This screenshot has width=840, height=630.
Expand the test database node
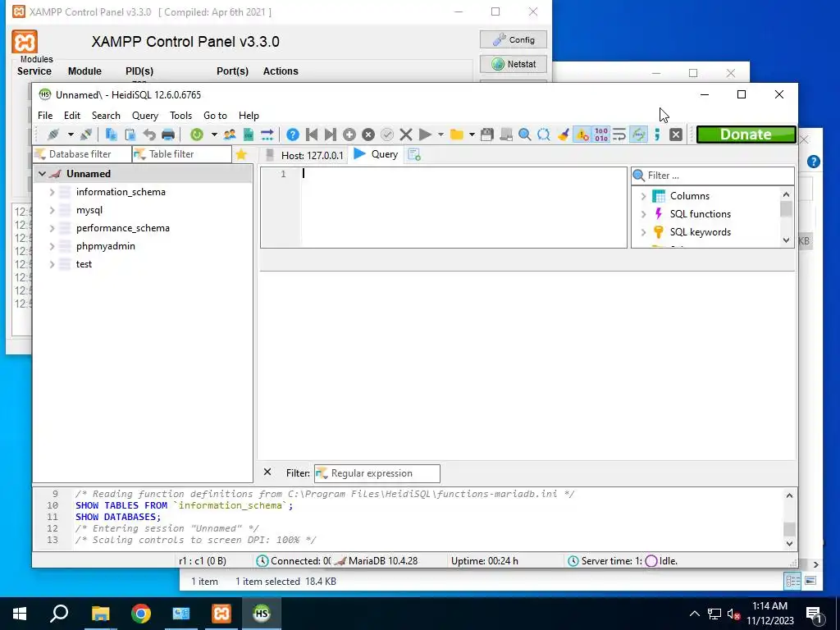(52, 264)
